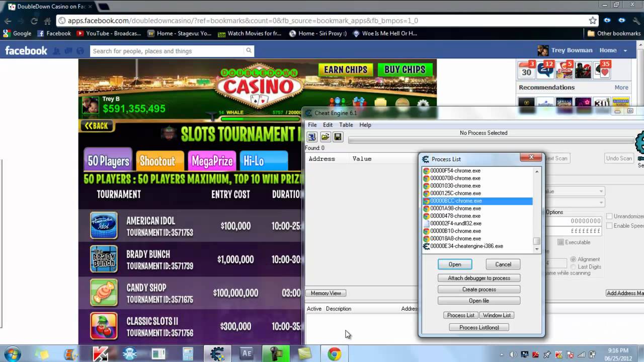The image size is (644, 362).
Task: Open the process selector icon in Cheat Engine
Action: tap(312, 137)
